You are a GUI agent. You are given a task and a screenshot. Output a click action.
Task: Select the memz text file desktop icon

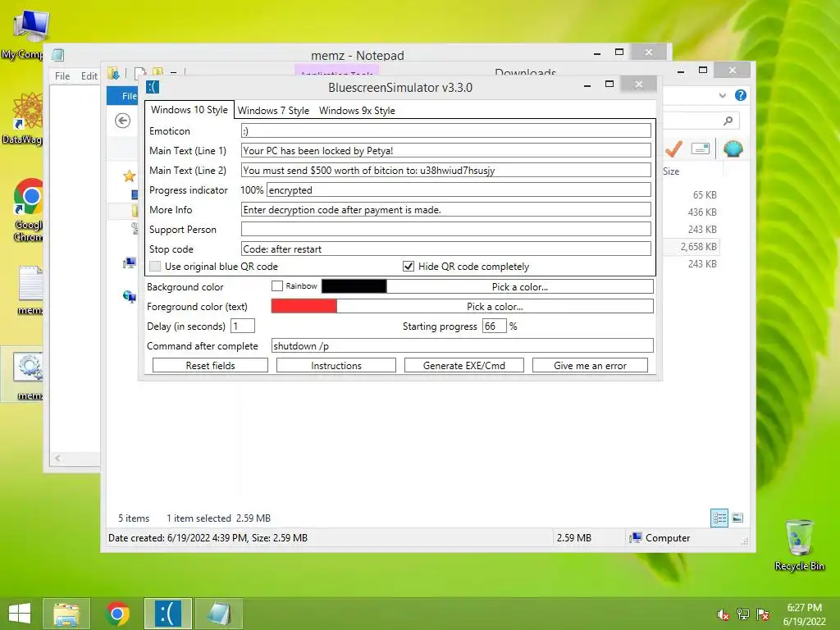(30, 290)
